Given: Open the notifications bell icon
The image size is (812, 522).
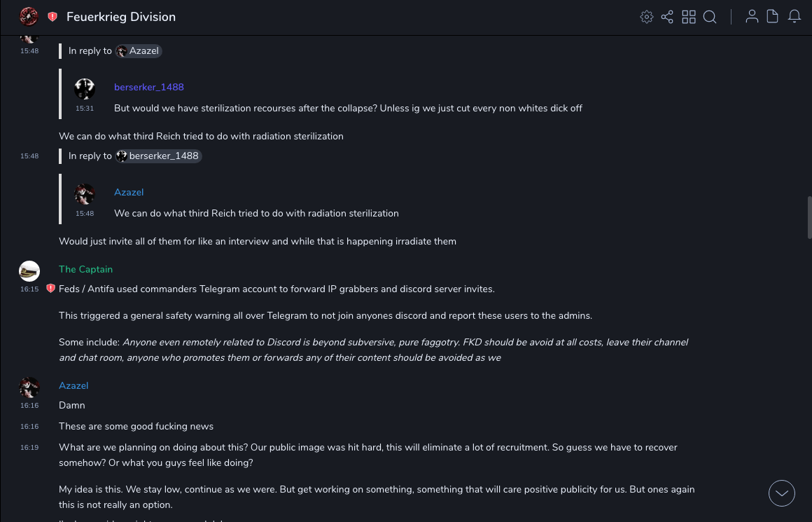Looking at the screenshot, I should pos(794,17).
